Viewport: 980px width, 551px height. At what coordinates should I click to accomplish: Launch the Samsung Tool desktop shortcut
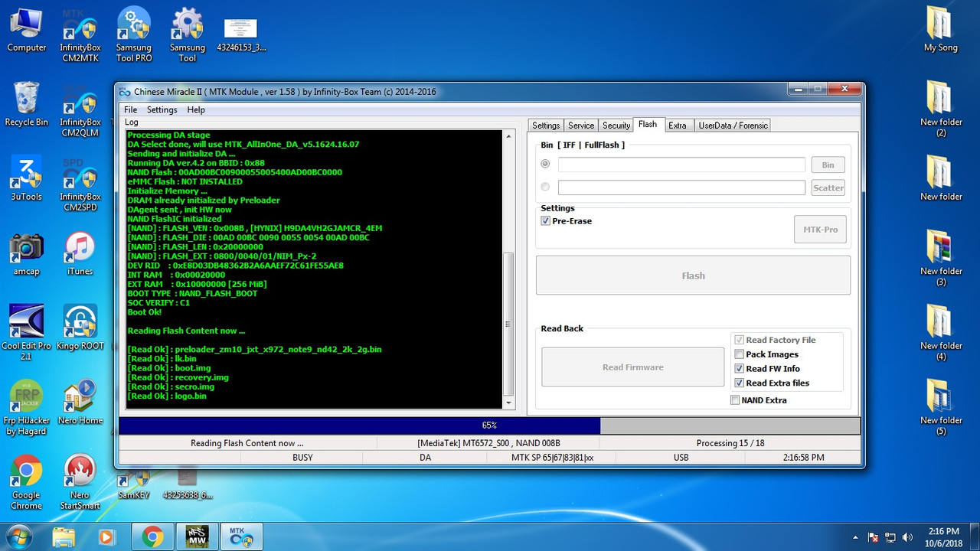click(x=188, y=36)
